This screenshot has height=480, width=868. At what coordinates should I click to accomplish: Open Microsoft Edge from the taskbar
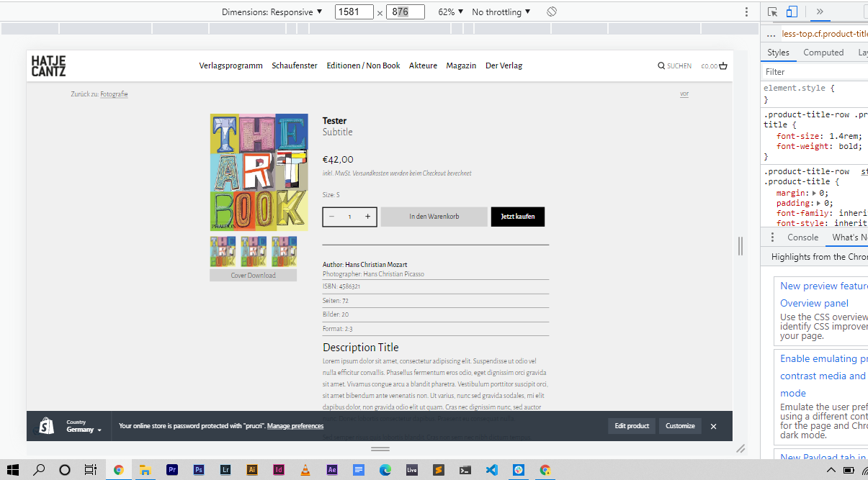click(385, 470)
